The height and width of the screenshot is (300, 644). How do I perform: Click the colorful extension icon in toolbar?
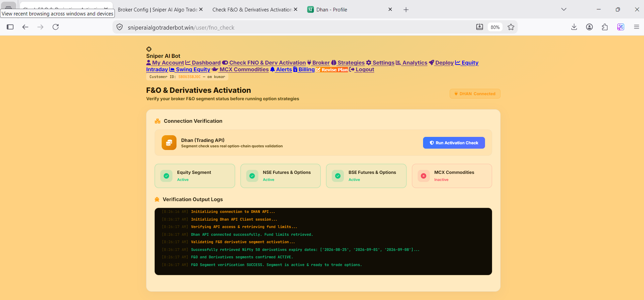pos(621,27)
